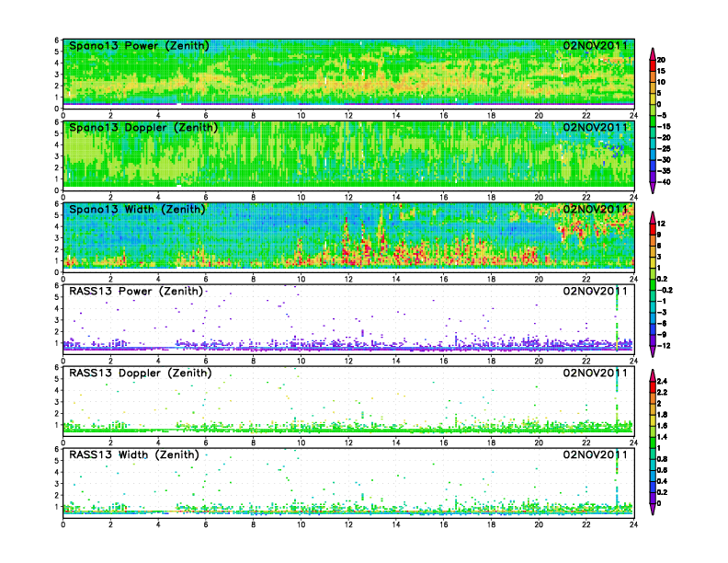Click x-axis tick 12 under Spano13 Power panel
The width and height of the screenshot is (728, 563).
click(x=348, y=116)
